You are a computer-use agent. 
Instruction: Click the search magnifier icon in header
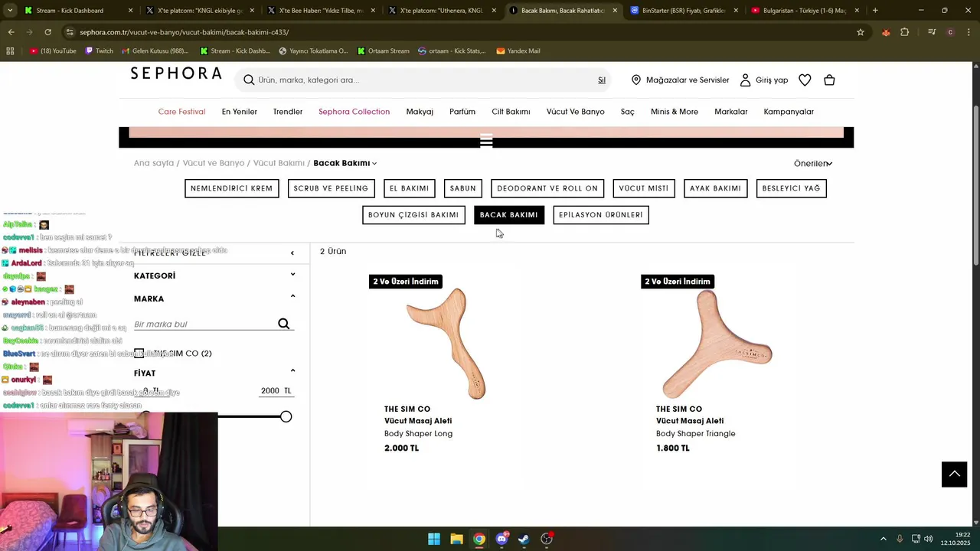249,80
